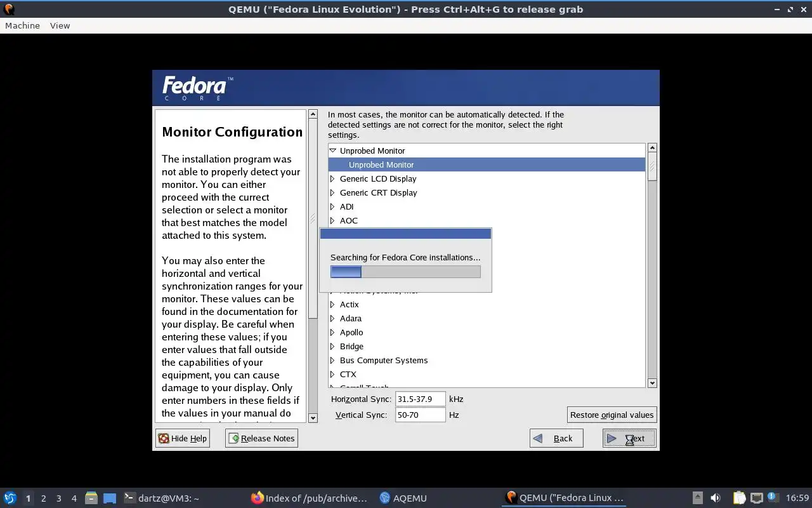The height and width of the screenshot is (508, 812).
Task: Click the monitor list scrollbar thumb
Action: pyautogui.click(x=652, y=167)
